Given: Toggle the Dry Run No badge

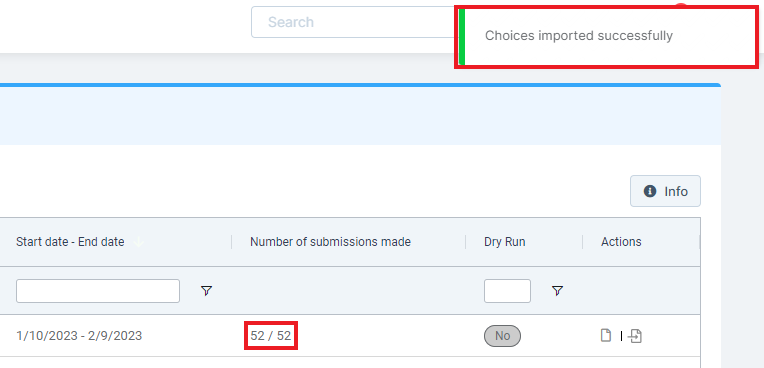Looking at the screenshot, I should click(x=502, y=336).
